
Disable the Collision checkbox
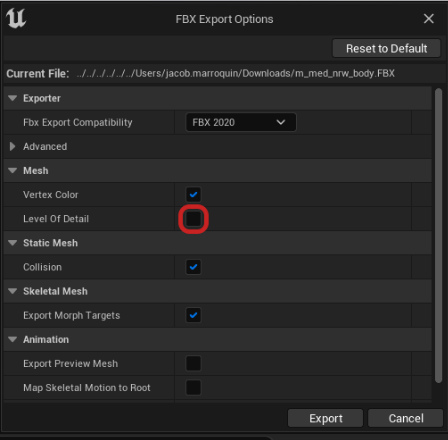[193, 267]
